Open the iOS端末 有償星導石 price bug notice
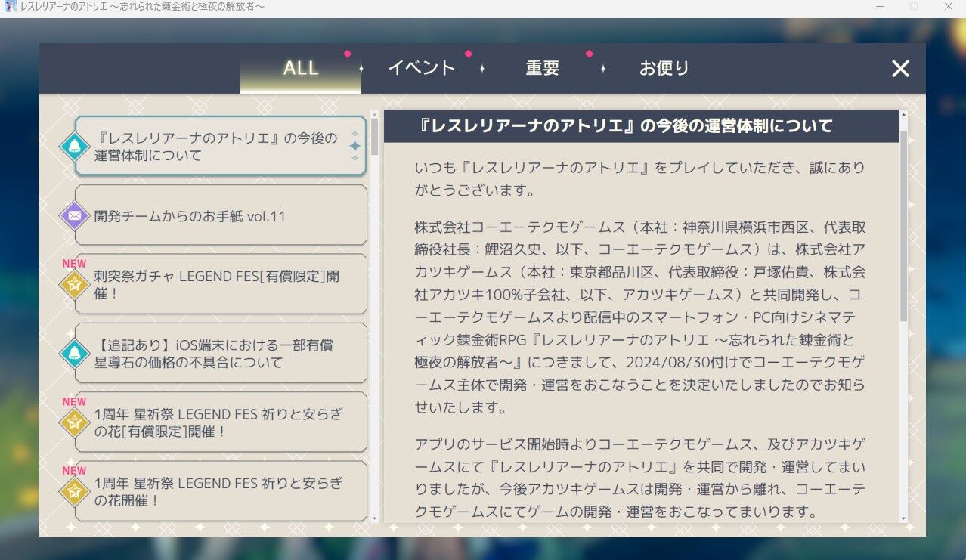 point(221,354)
